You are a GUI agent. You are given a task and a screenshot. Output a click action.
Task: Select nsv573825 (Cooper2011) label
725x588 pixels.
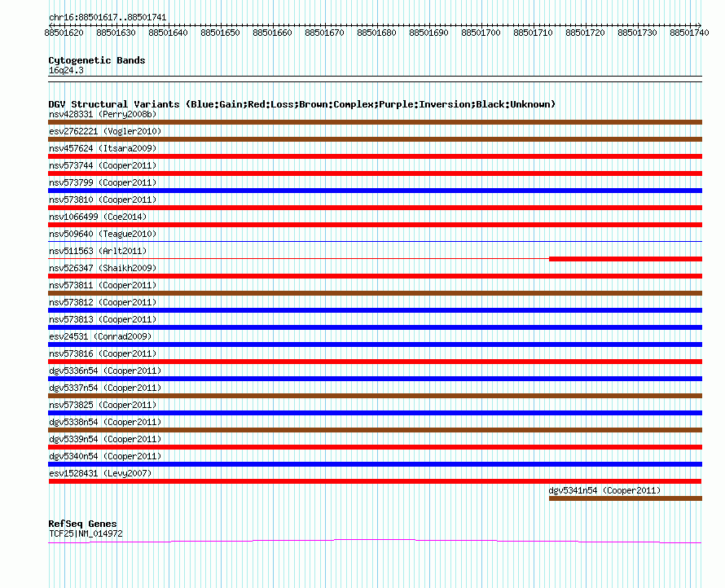(103, 405)
